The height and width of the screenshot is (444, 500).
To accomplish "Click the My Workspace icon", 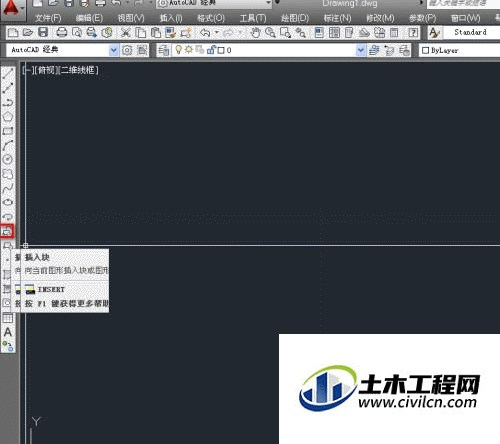I will point(142,50).
